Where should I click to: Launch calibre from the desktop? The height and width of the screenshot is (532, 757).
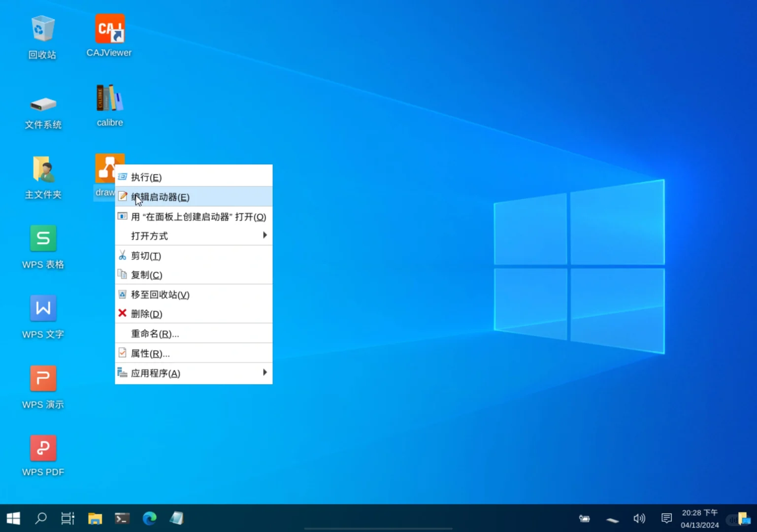click(109, 98)
